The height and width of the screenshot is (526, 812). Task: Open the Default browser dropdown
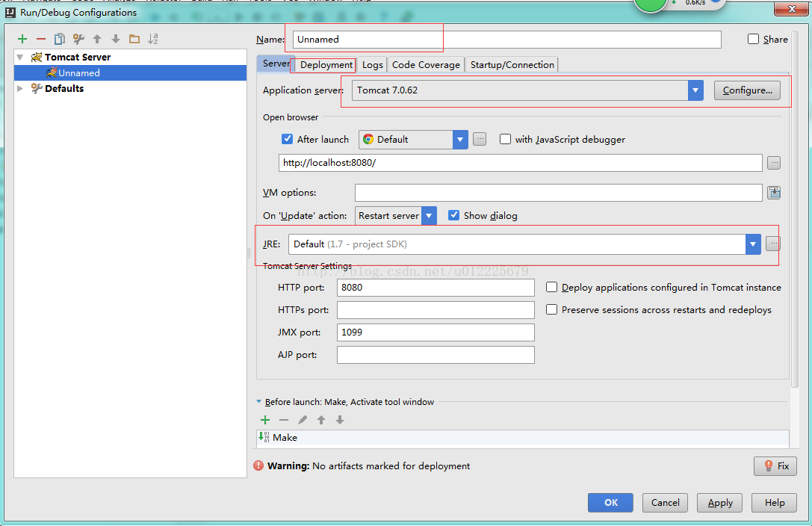click(x=460, y=139)
